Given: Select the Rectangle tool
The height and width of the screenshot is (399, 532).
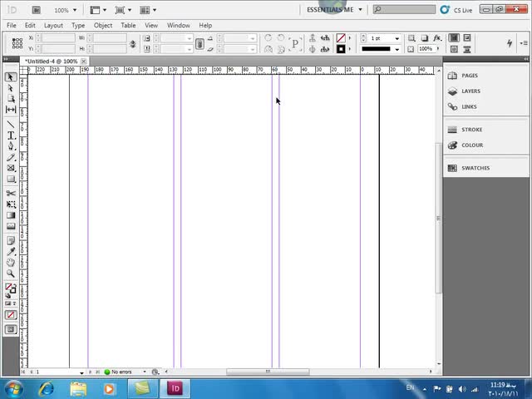Looking at the screenshot, I should [11, 179].
